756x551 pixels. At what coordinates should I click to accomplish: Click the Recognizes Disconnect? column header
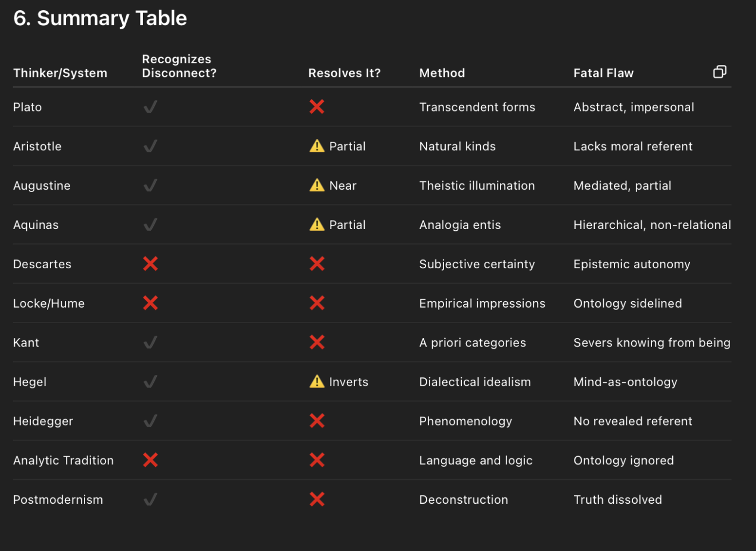coord(179,66)
